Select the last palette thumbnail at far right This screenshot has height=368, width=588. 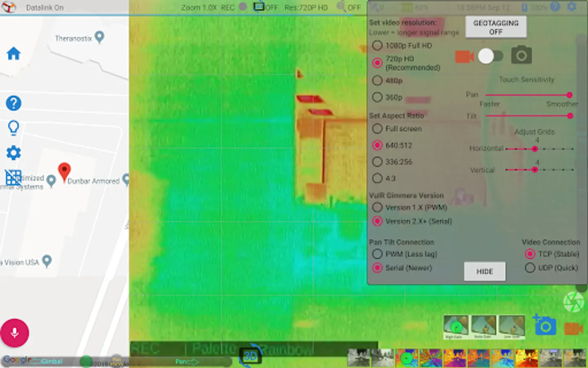coord(575,358)
